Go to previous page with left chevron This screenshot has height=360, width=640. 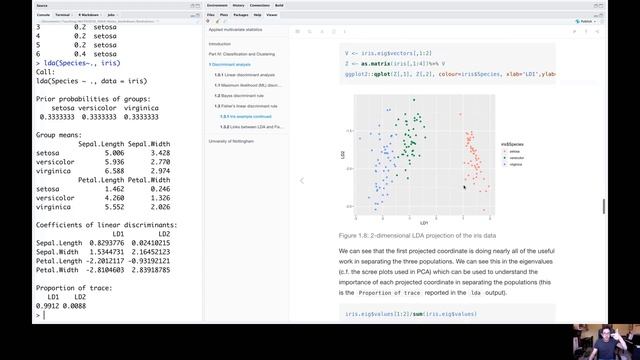302,180
